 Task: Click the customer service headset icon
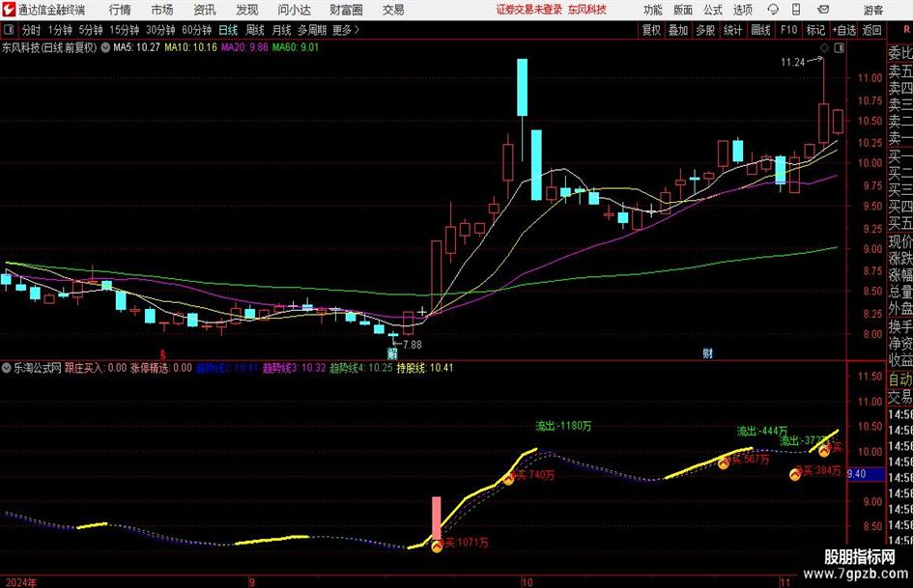pyautogui.click(x=773, y=10)
